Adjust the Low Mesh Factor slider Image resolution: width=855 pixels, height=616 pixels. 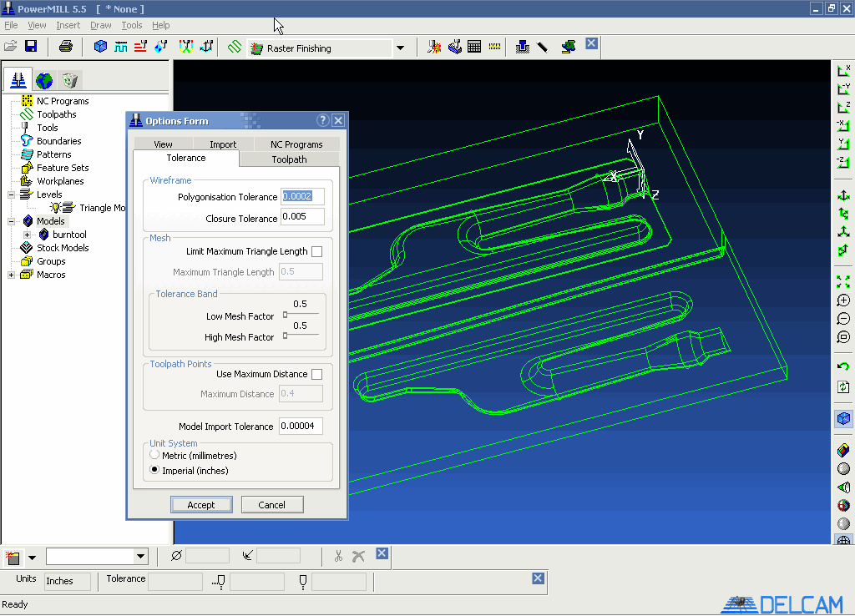click(285, 315)
